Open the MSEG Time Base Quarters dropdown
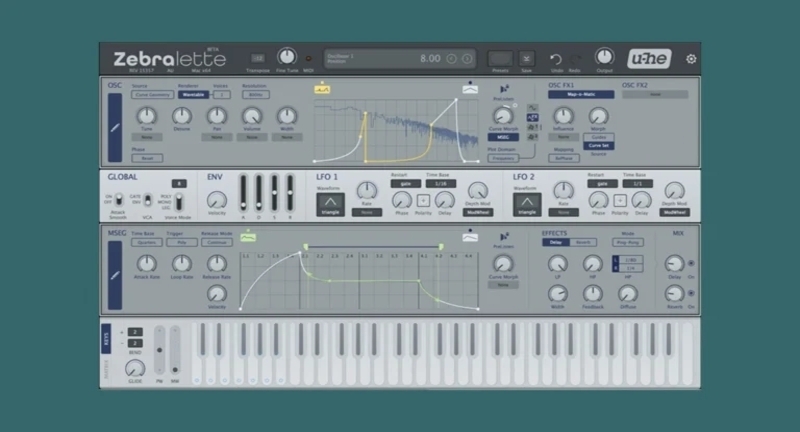The width and height of the screenshot is (800, 432). click(147, 242)
